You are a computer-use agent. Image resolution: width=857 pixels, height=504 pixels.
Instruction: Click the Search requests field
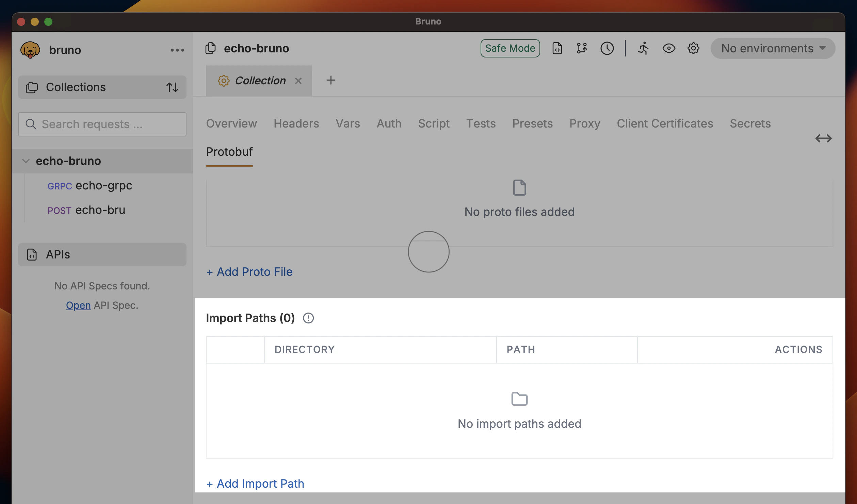coord(102,124)
